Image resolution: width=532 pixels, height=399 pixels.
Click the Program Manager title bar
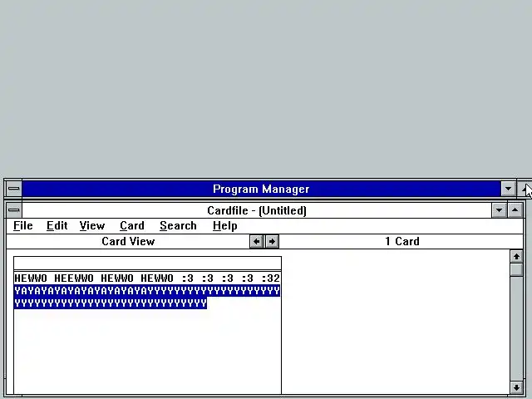[x=261, y=189]
